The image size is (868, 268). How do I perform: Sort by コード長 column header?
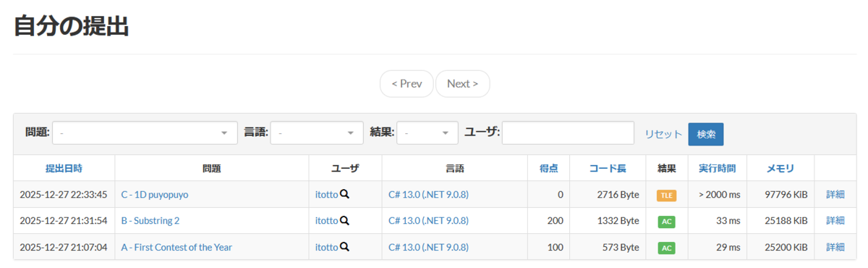tap(608, 168)
